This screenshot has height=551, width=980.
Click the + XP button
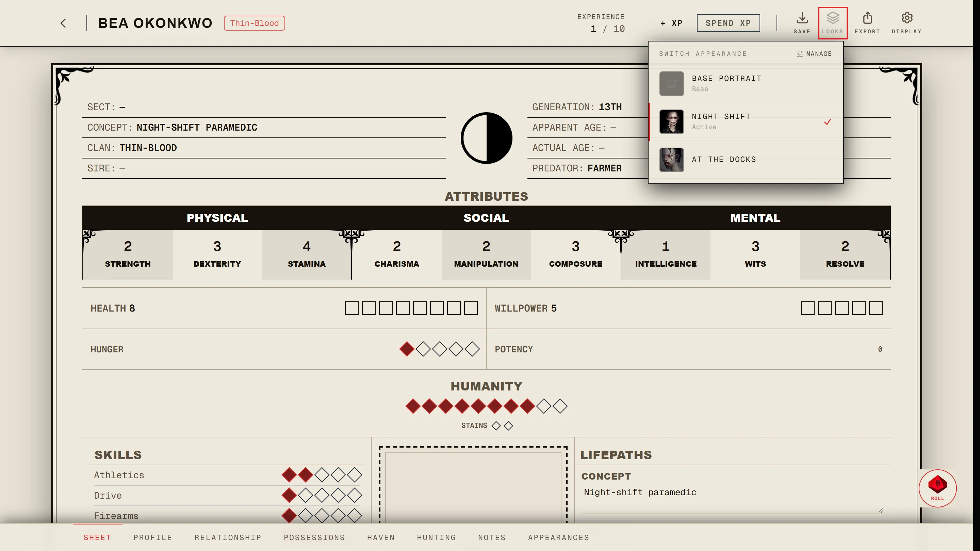(x=671, y=23)
